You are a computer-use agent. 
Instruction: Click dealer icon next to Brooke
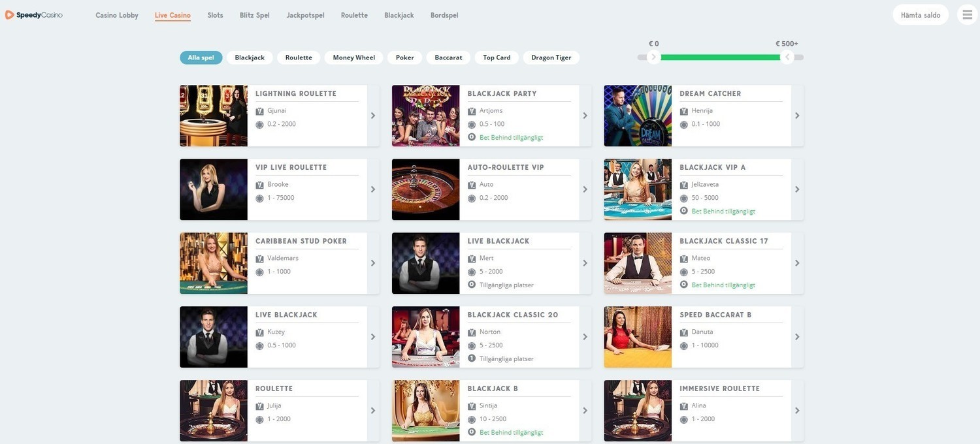pos(259,185)
